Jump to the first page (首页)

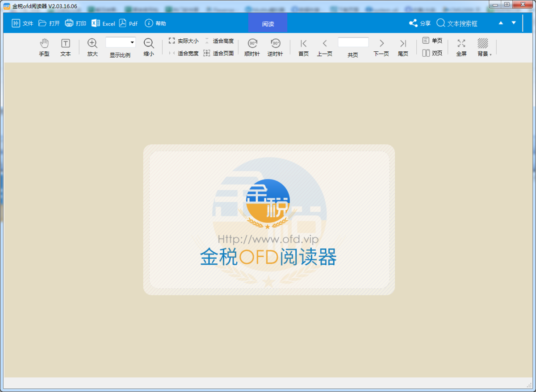pos(303,46)
